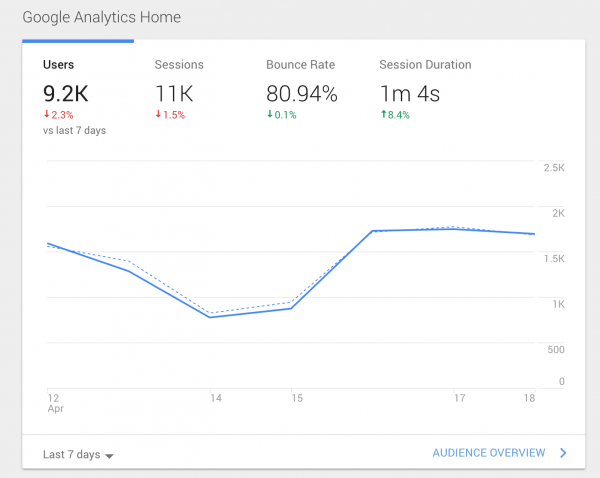Click the 15 x-axis date label
The height and width of the screenshot is (478, 600).
pos(297,398)
